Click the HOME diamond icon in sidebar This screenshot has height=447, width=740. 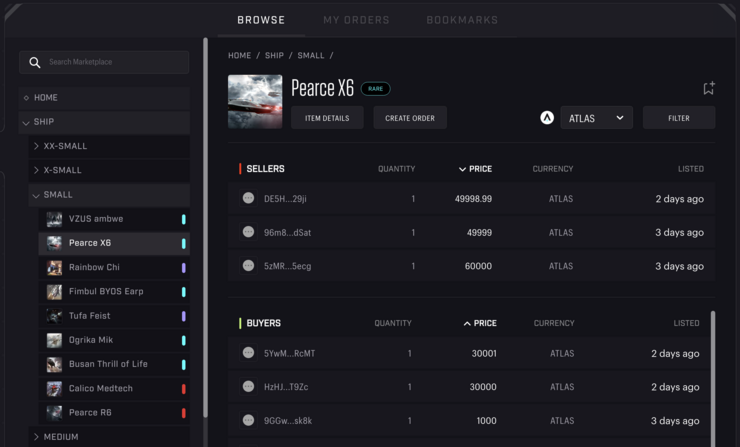[26, 98]
